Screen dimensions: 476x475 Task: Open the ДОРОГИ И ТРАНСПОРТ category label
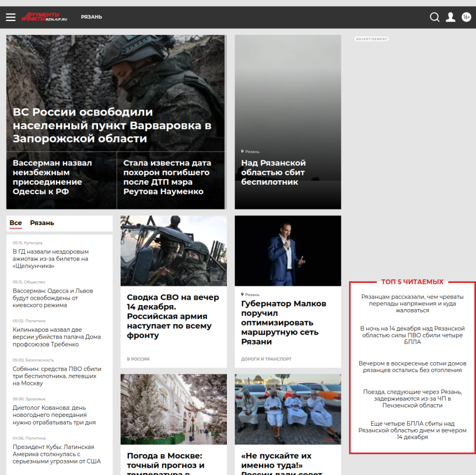[266, 359]
